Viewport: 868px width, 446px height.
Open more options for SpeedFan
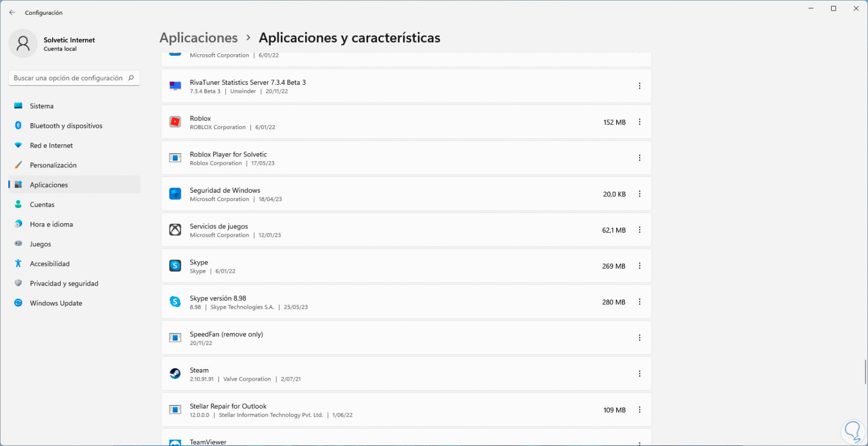(640, 338)
